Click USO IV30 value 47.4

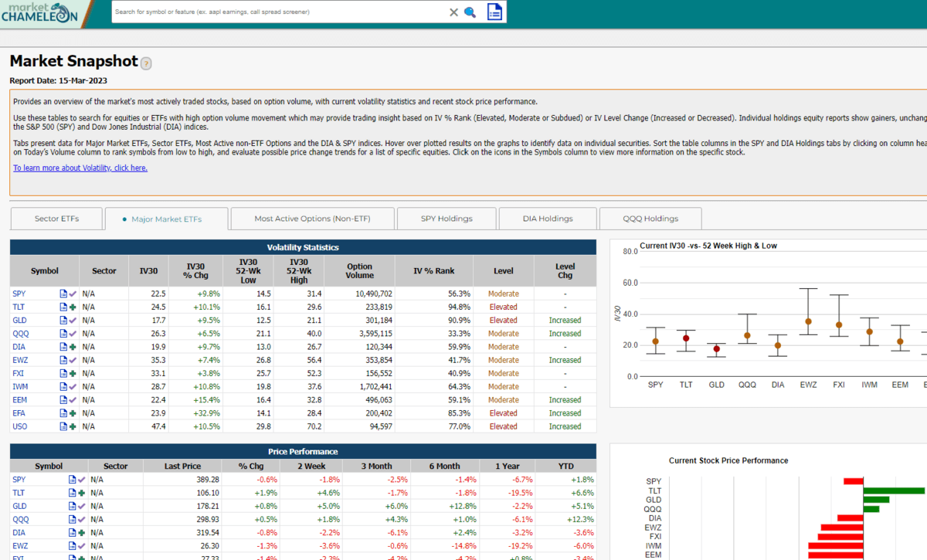point(158,426)
